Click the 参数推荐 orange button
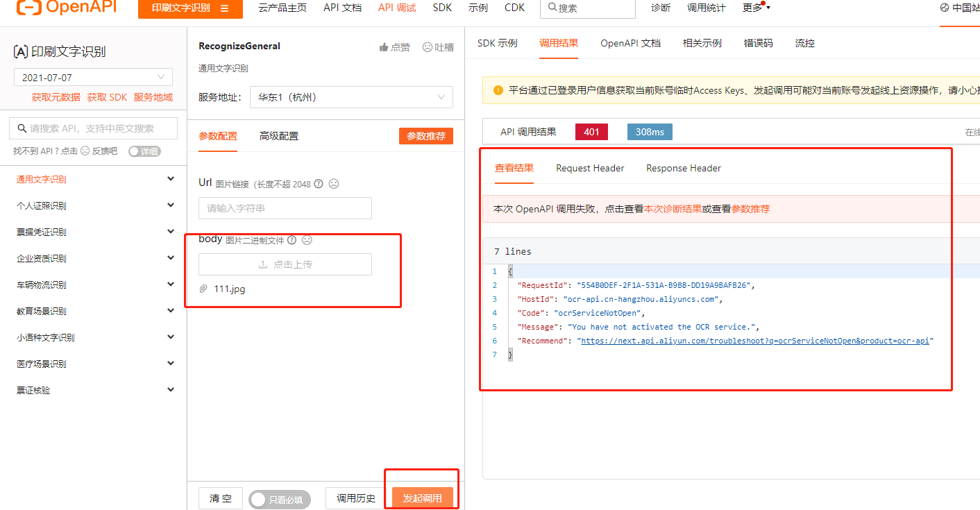The width and height of the screenshot is (980, 510). [426, 136]
